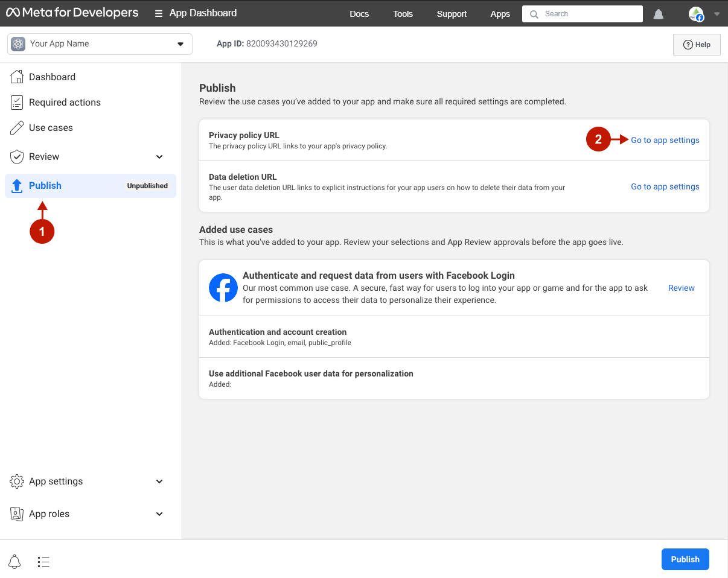The width and height of the screenshot is (728, 578).
Task: Open the hamburger menu beside App Dashboard
Action: tap(159, 13)
